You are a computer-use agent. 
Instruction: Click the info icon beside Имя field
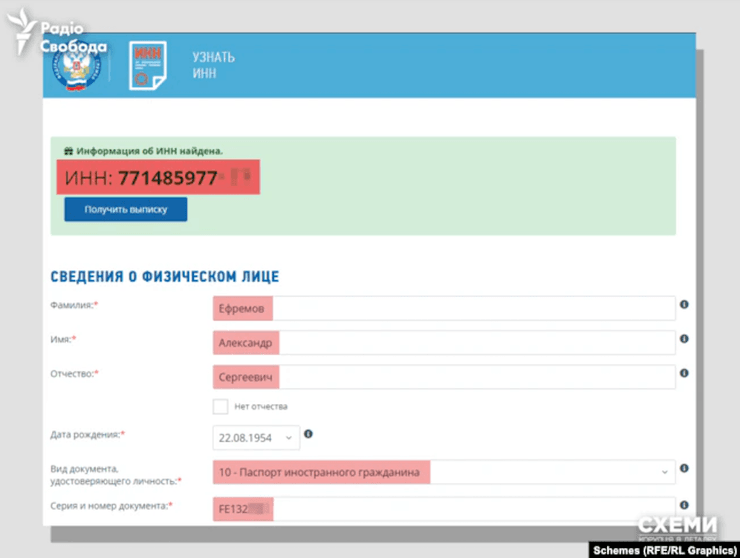(684, 339)
